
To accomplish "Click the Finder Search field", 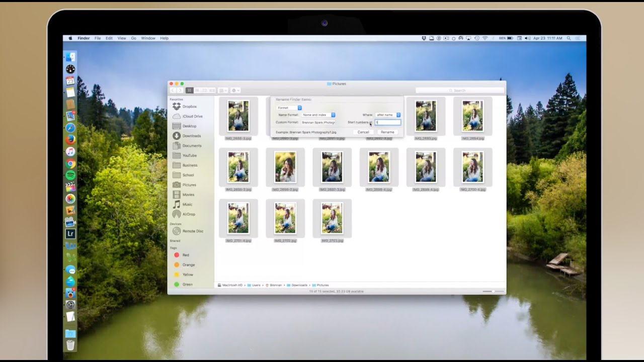I will (459, 90).
